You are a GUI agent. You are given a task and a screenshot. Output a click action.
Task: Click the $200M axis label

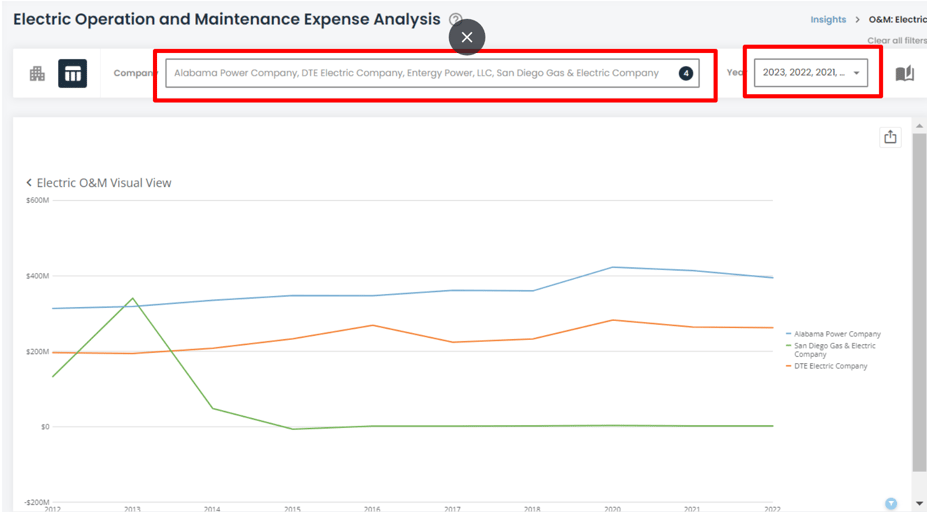click(x=37, y=352)
